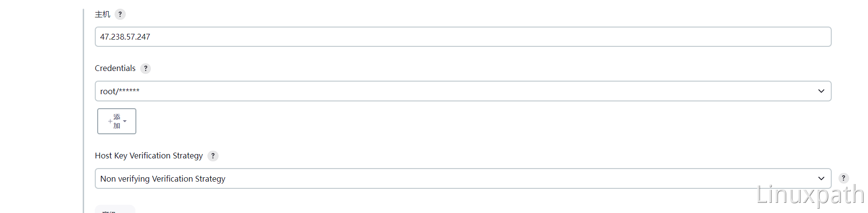868x213 pixels.
Task: Click the 添加 credentials button
Action: pos(117,121)
